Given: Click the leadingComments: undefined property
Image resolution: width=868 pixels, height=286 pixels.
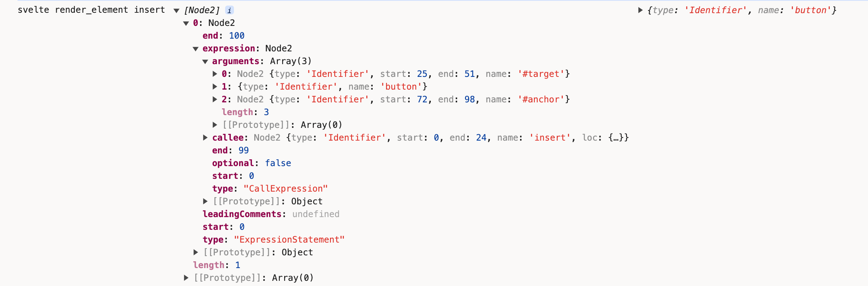Looking at the screenshot, I should (271, 214).
